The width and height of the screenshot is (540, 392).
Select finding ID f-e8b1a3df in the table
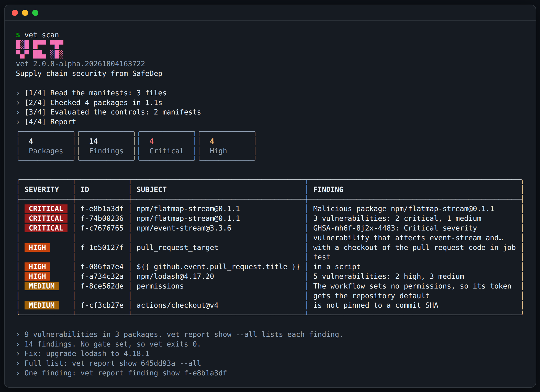(x=102, y=209)
